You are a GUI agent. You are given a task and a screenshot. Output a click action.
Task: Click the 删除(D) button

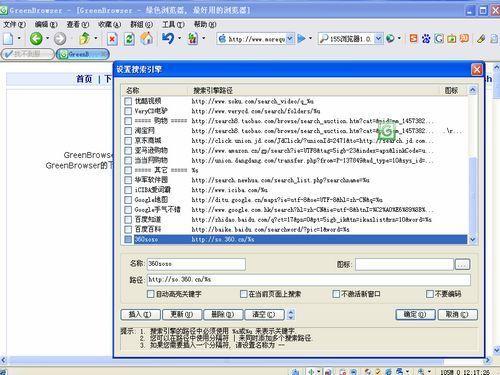pyautogui.click(x=223, y=314)
